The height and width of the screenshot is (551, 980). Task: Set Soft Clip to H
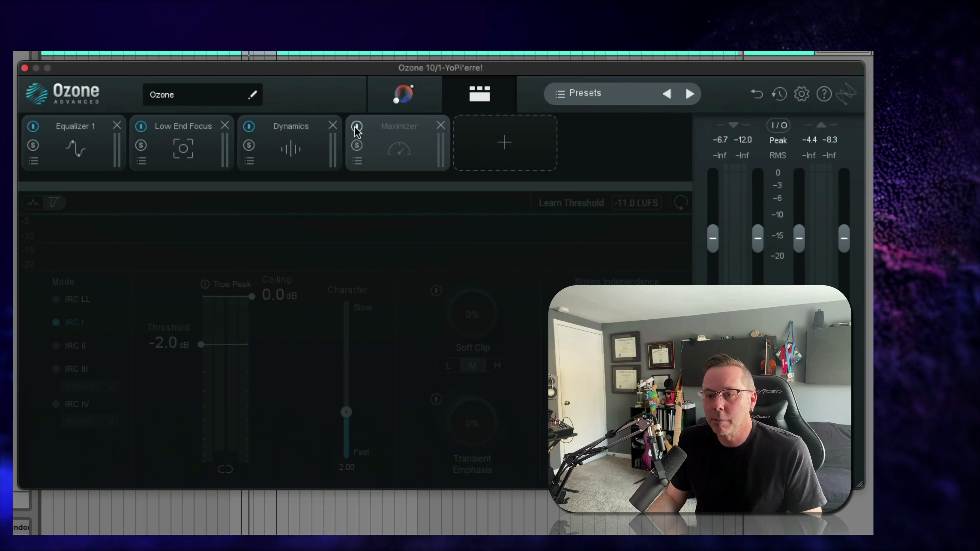(497, 366)
